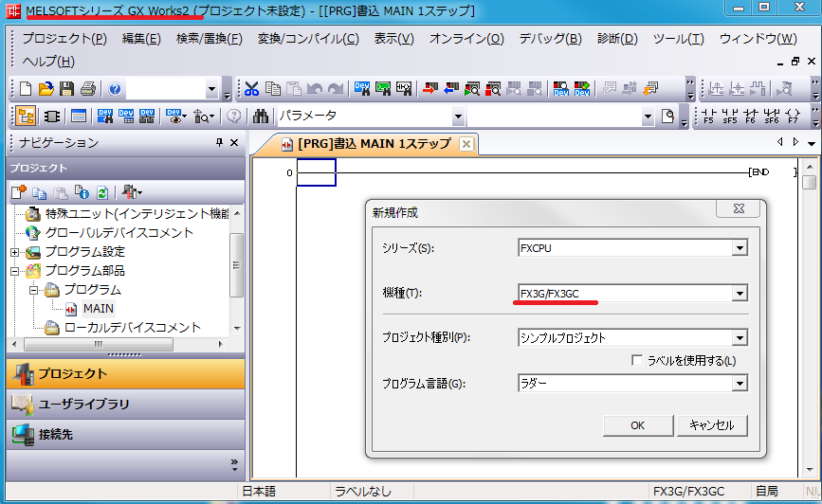Open the 機種 FX3G/FX3GC dropdown

pyautogui.click(x=740, y=294)
